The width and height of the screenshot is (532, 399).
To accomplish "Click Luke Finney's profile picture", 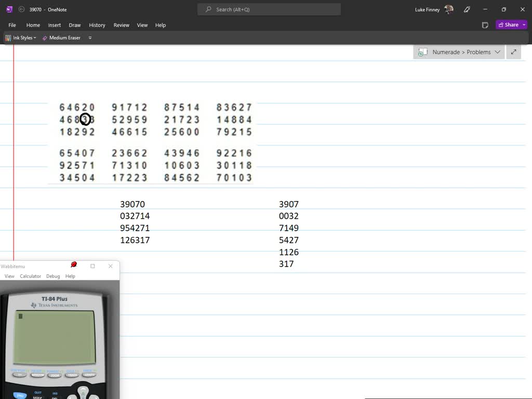I will pos(449,9).
